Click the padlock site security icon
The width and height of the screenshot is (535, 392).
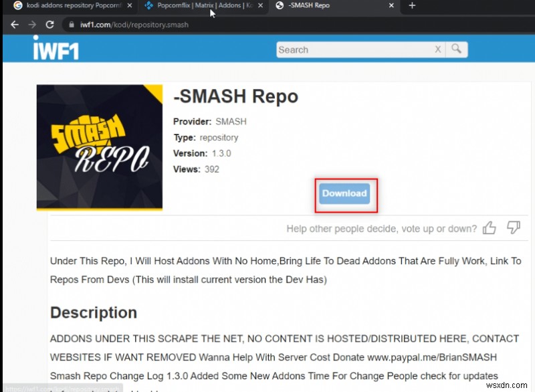click(72, 25)
